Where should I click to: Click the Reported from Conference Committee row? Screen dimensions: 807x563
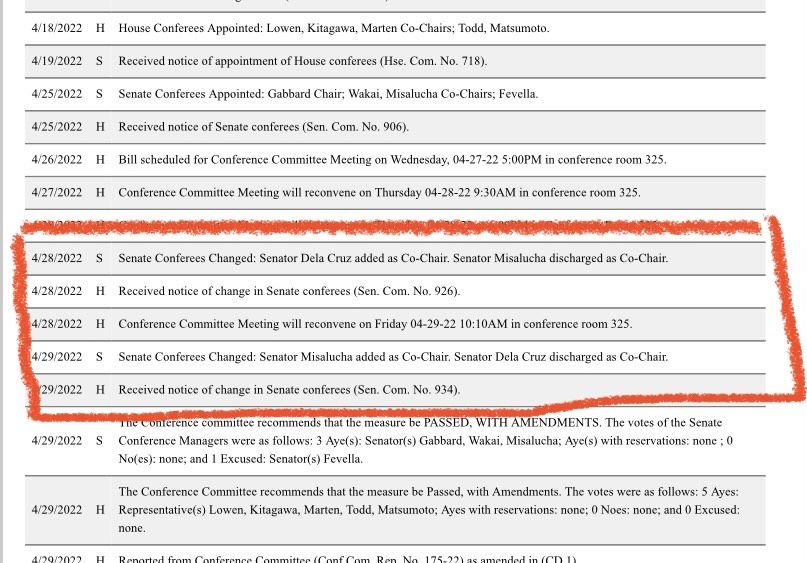coord(347,557)
